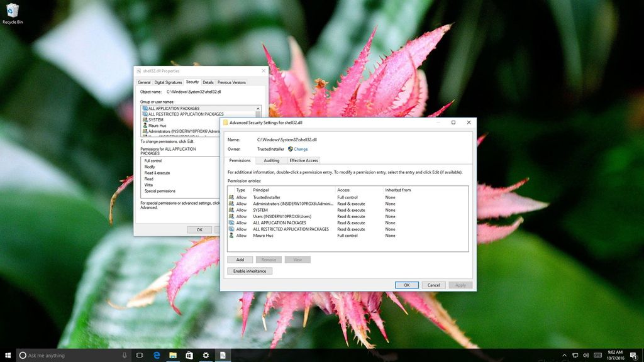This screenshot has width=644, height=362.
Task: Open Task View from the taskbar
Action: coord(139,354)
